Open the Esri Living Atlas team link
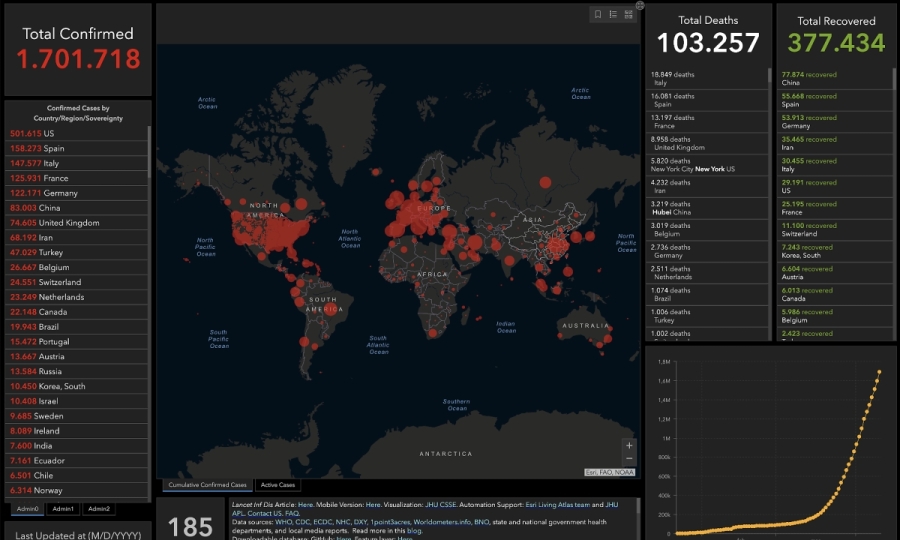The image size is (900, 540). pos(557,505)
